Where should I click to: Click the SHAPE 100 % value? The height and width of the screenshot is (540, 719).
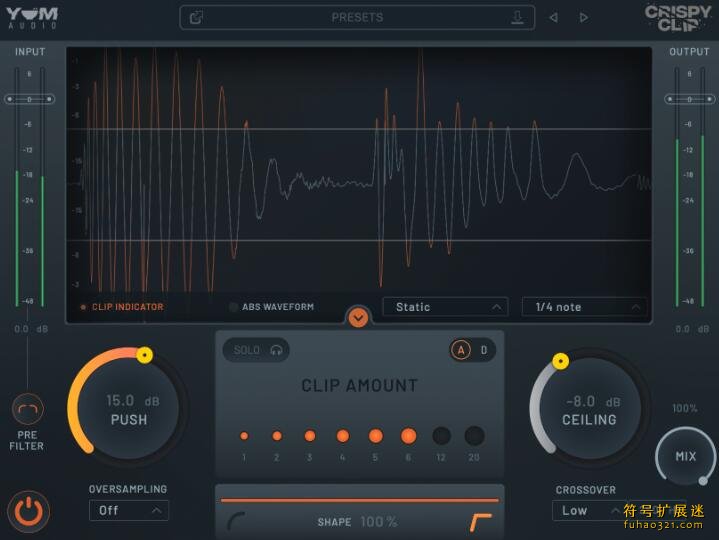pos(379,522)
